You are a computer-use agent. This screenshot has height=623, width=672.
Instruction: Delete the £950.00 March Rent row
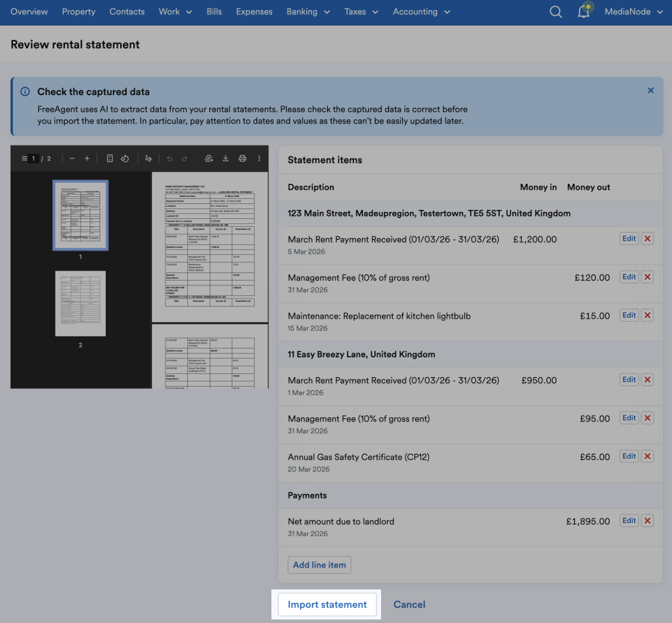[x=647, y=380]
